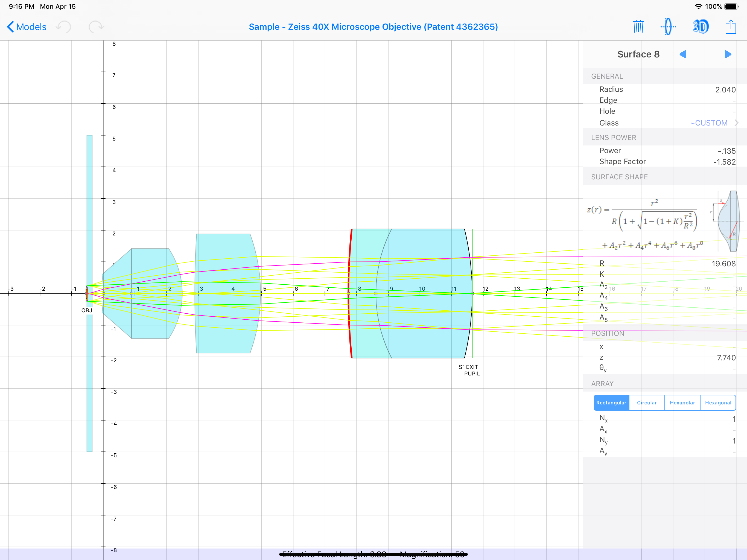Go to previous surface arrow
Viewport: 747px width, 560px height.
[682, 54]
